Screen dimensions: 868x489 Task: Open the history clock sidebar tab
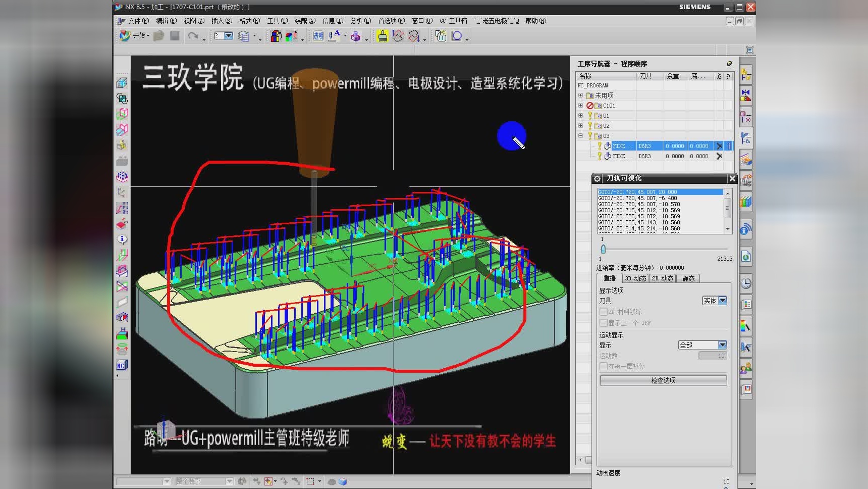746,284
